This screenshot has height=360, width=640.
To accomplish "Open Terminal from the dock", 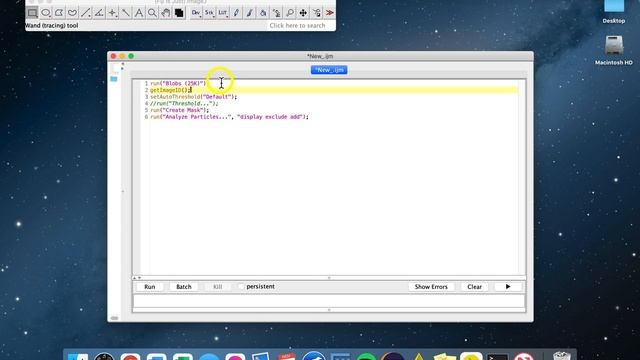I will [x=498, y=357].
